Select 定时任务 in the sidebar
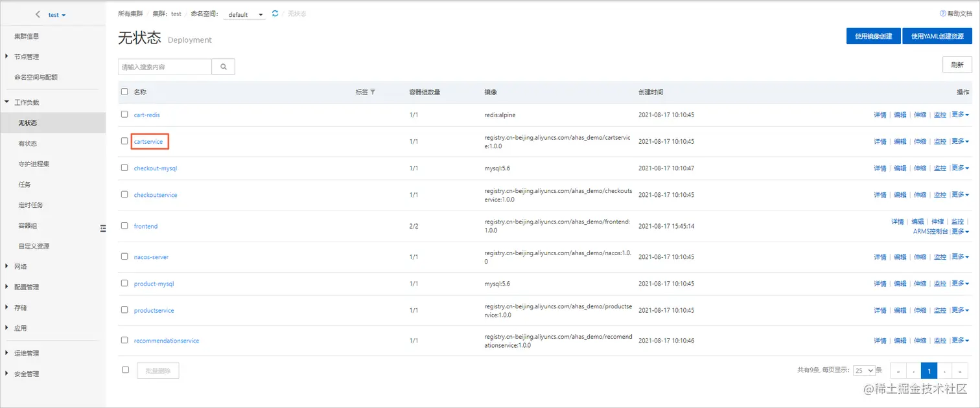This screenshot has height=408, width=980. [x=30, y=205]
